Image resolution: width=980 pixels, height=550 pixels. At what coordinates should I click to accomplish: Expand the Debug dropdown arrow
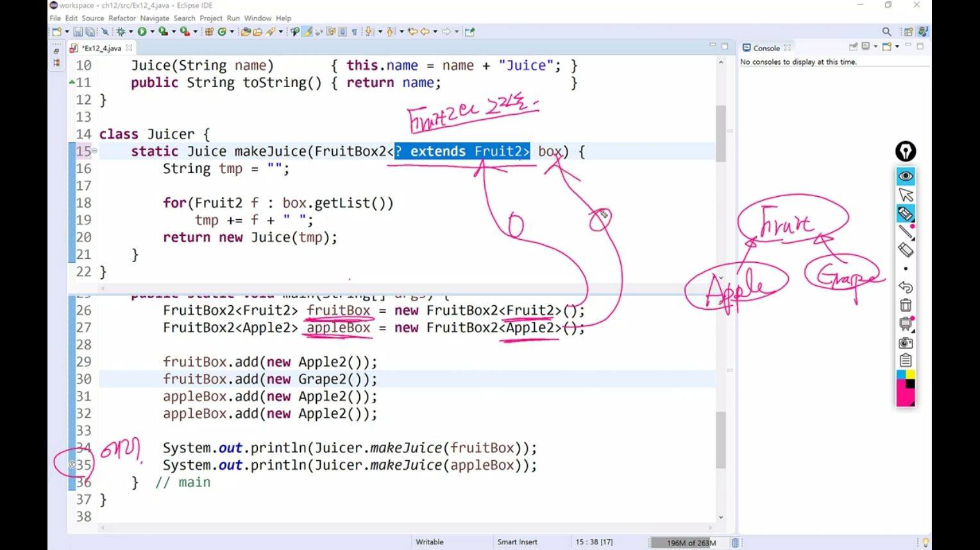tap(131, 31)
